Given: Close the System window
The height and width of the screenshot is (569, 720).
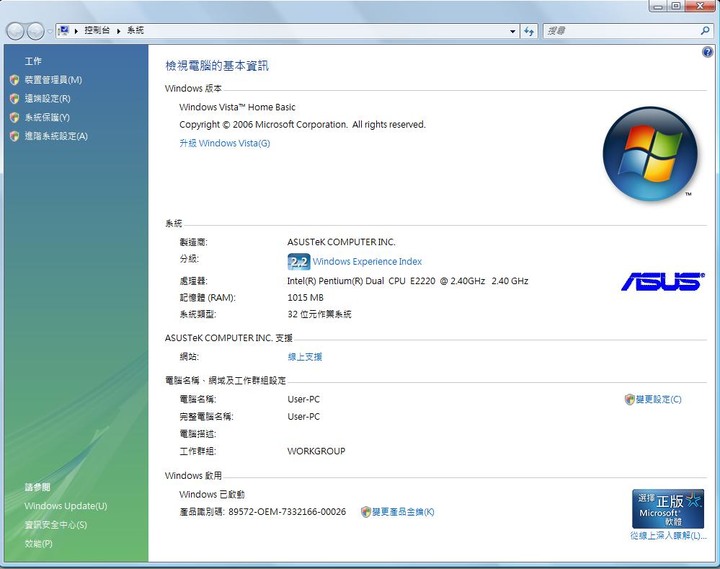Looking at the screenshot, I should (x=701, y=6).
